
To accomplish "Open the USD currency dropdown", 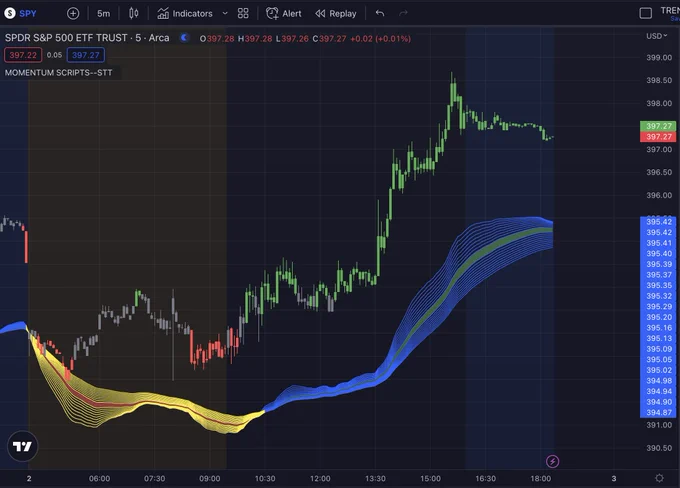I will (657, 36).
